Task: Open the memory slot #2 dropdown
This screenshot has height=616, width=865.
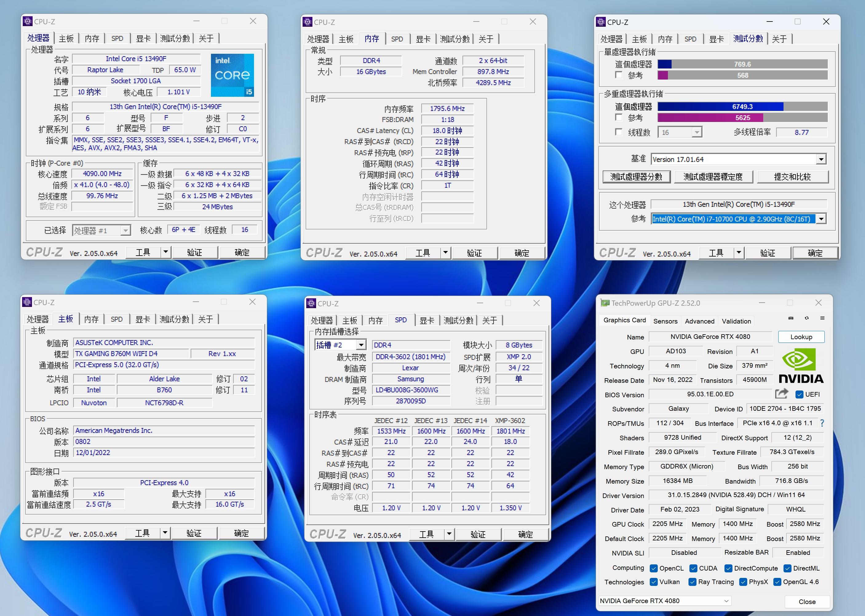Action: (x=361, y=345)
